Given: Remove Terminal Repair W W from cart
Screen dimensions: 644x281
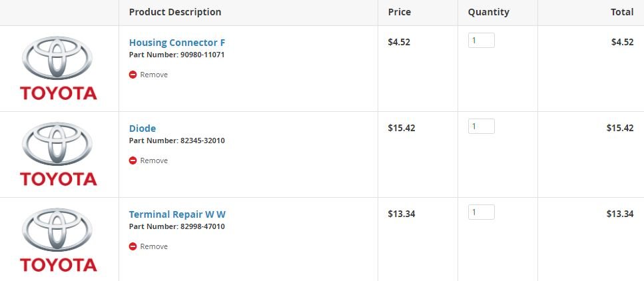Looking at the screenshot, I should pyautogui.click(x=154, y=246).
